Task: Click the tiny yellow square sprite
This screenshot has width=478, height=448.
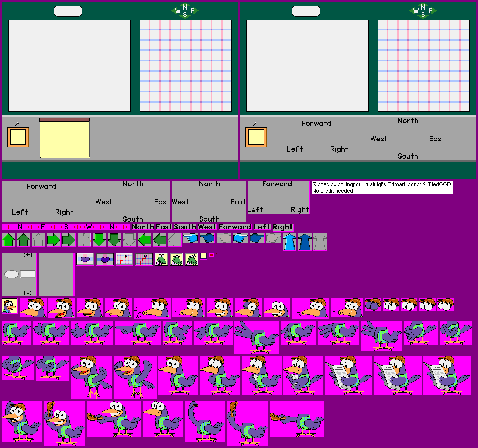Action: [203, 256]
